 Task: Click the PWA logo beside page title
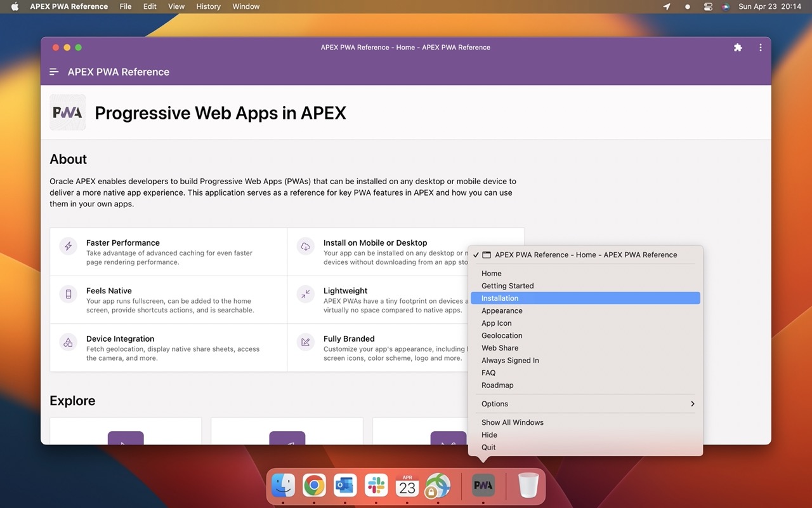68,113
